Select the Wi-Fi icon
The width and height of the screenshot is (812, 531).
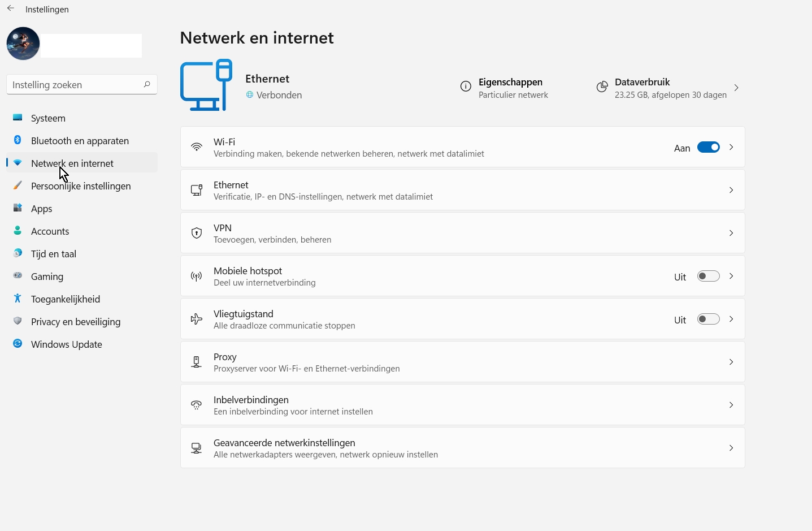(196, 146)
